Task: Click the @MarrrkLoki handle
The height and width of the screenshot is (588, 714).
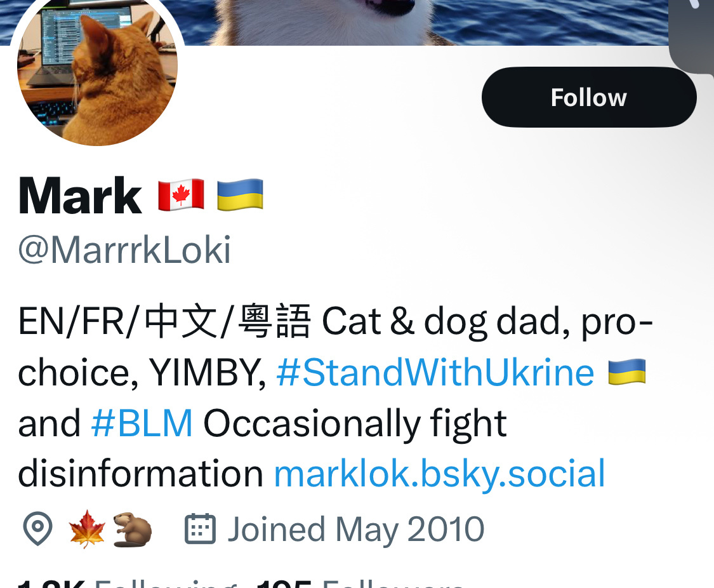Action: (x=124, y=250)
